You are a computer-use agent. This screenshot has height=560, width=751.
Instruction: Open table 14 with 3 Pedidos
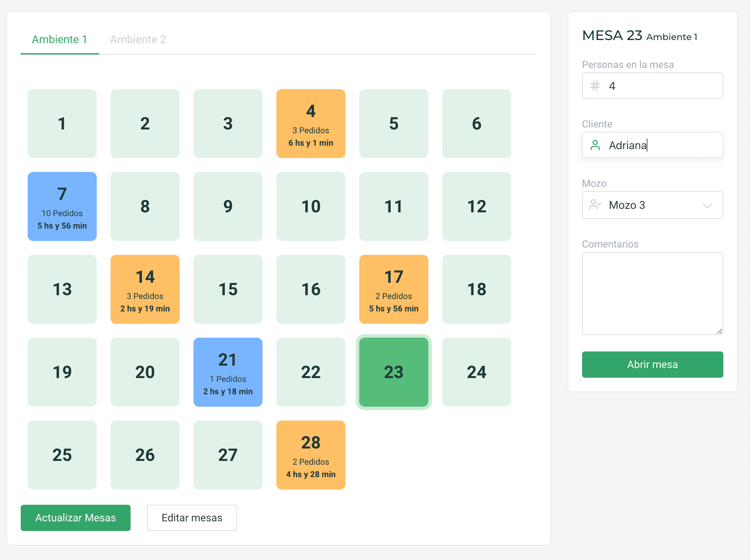[145, 289]
